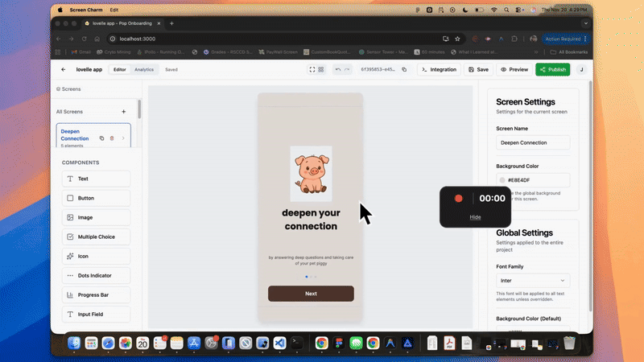Open the PayWall Screen bookmark
This screenshot has height=362, width=644.
pyautogui.click(x=278, y=52)
